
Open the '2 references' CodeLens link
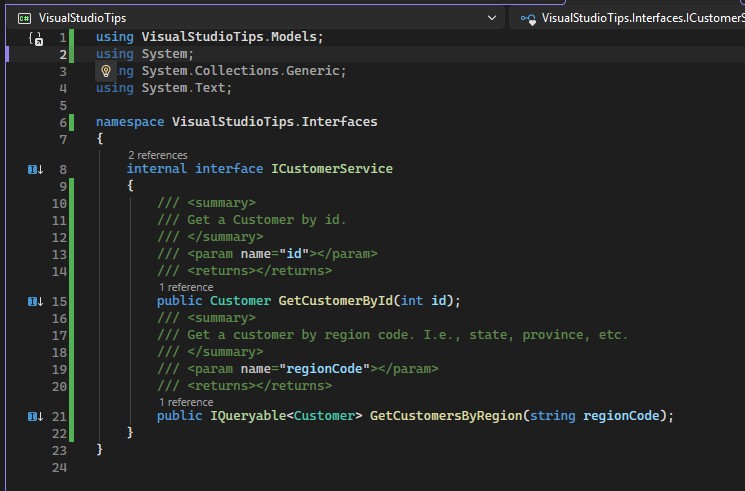point(158,155)
